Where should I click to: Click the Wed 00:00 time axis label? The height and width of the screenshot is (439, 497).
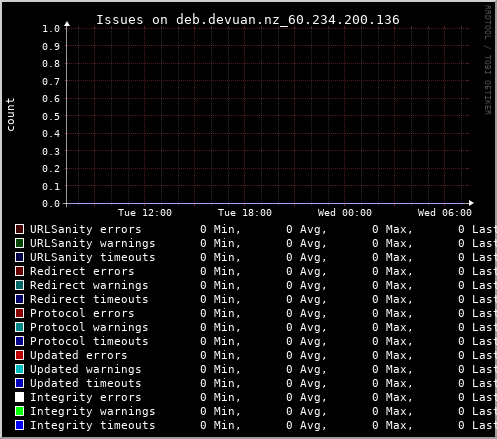coord(345,213)
